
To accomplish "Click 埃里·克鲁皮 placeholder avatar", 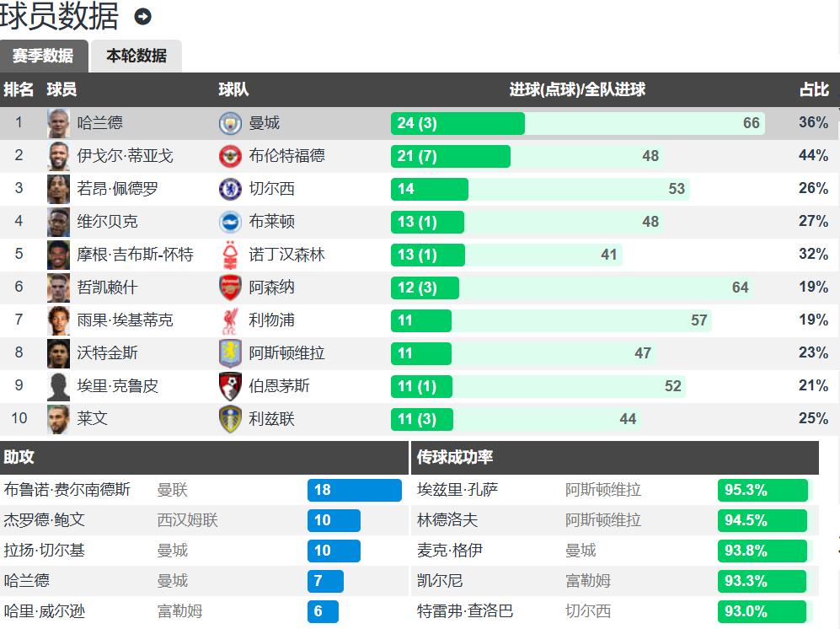I will tap(58, 386).
